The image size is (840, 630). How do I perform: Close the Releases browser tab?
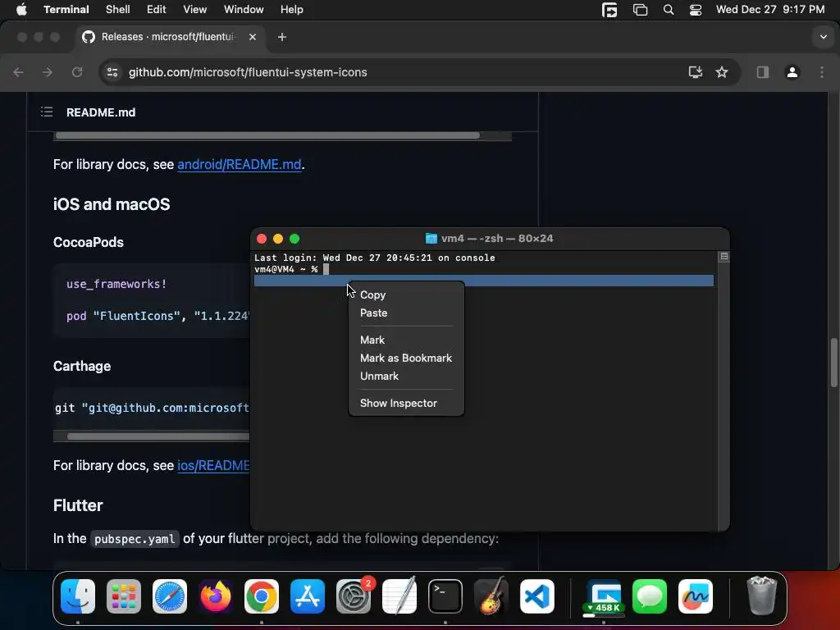(x=253, y=36)
